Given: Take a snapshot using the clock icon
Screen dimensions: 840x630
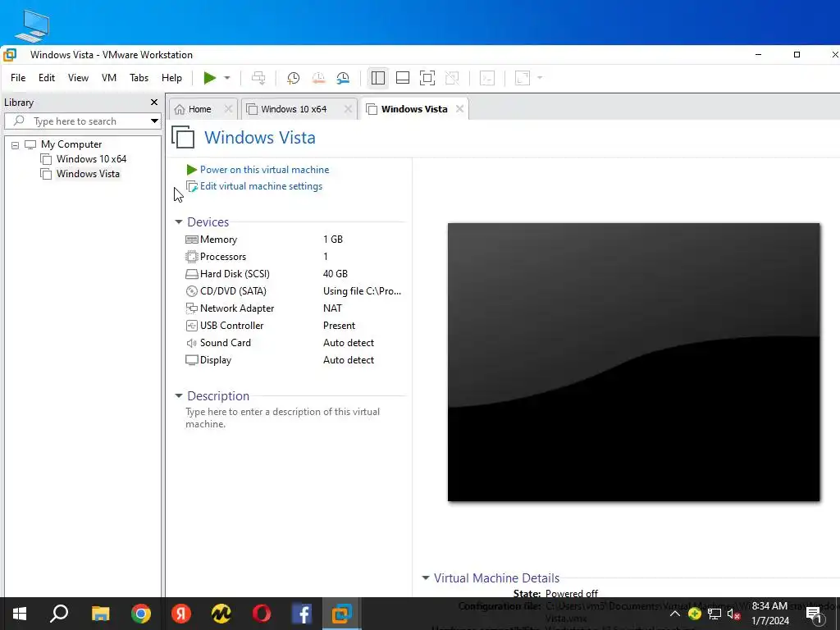Looking at the screenshot, I should (293, 78).
